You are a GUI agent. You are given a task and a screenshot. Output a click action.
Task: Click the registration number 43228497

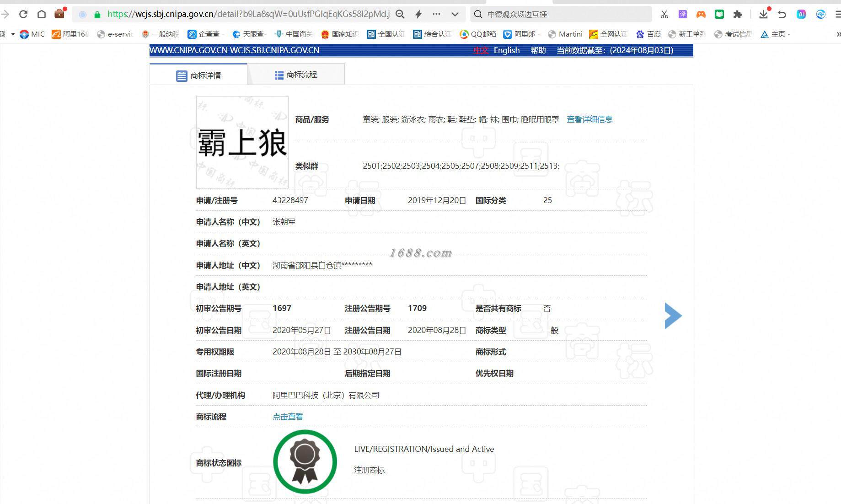coord(290,200)
